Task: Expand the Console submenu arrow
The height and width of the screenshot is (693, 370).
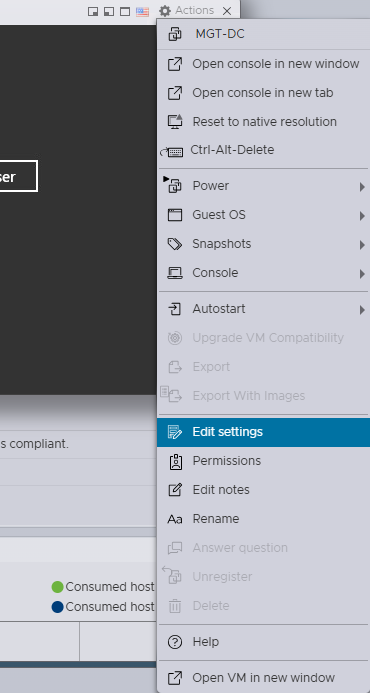Action: click(x=362, y=274)
